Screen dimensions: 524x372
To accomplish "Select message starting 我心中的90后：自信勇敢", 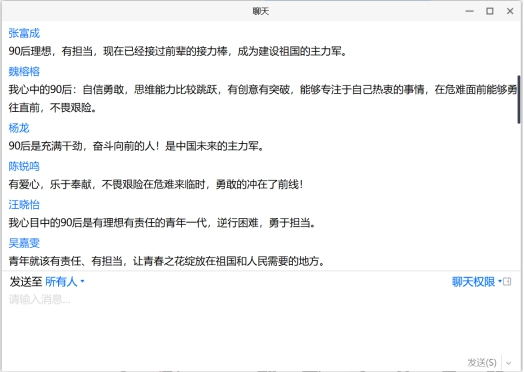I will [x=263, y=99].
